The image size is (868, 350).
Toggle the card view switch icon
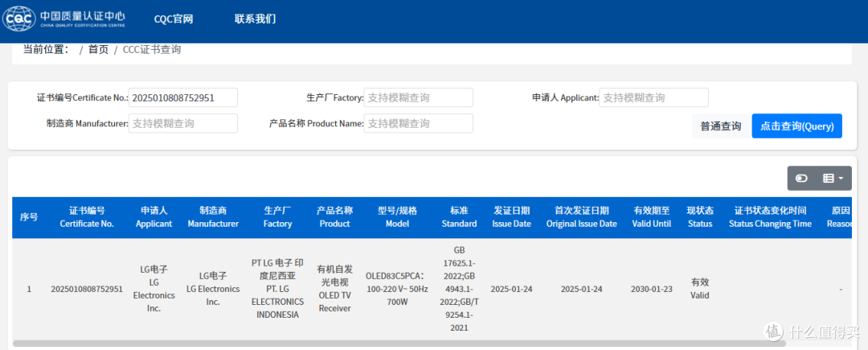(x=801, y=179)
